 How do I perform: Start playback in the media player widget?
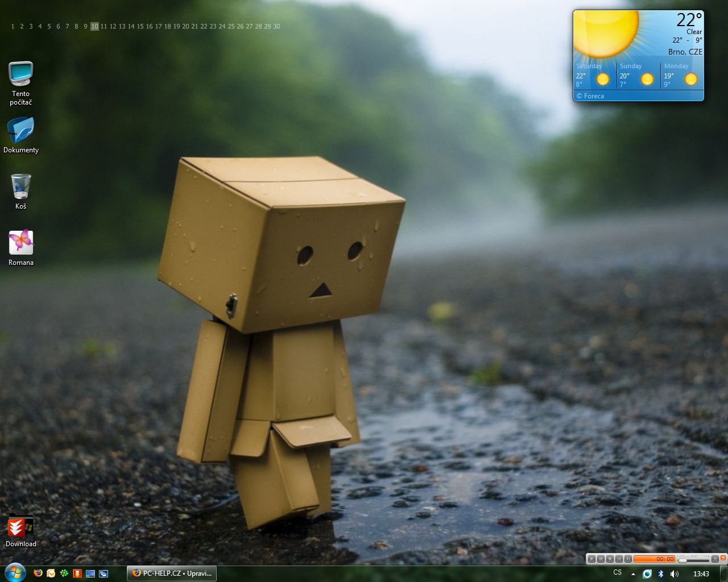pyautogui.click(x=591, y=559)
